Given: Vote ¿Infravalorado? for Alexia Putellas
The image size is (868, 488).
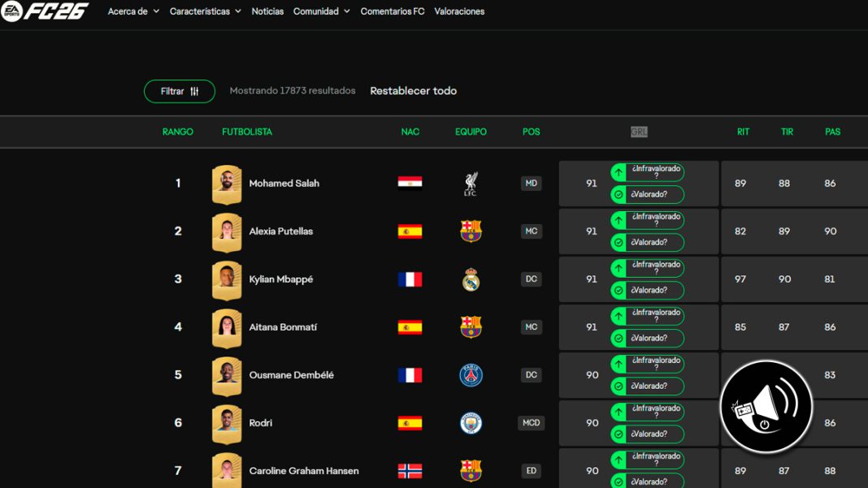Looking at the screenshot, I should tap(647, 220).
